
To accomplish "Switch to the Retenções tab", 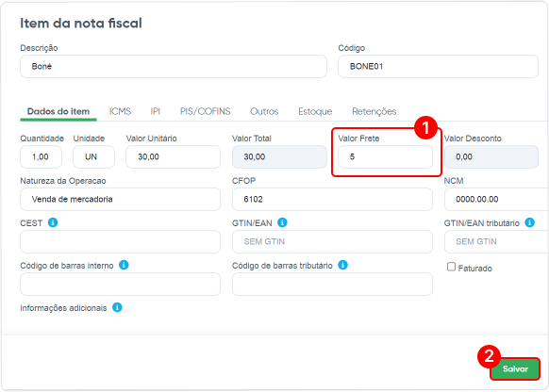I will coord(374,111).
